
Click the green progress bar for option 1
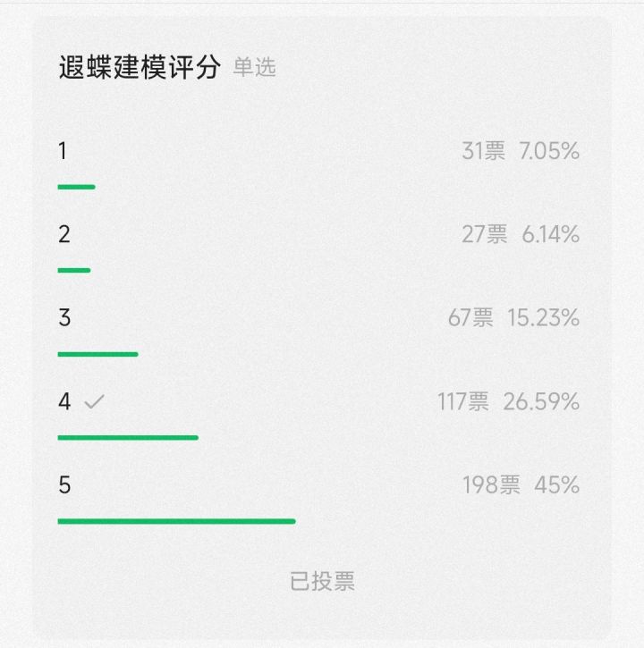coord(76,187)
